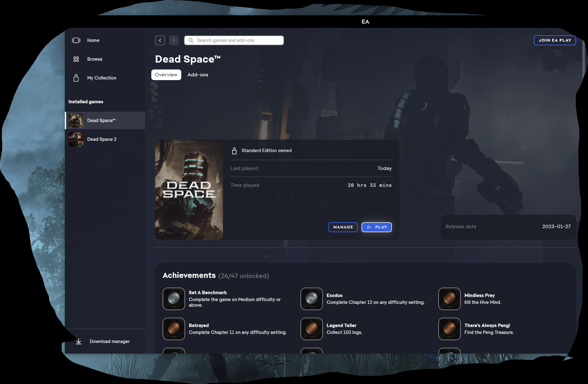Click the Installed games heading
The height and width of the screenshot is (384, 588).
tap(86, 102)
